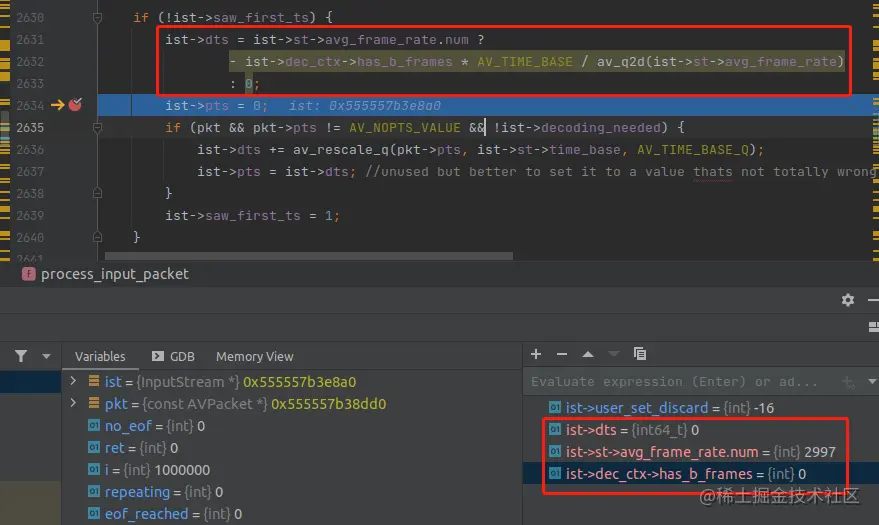Open the dropdown arrow beside the filter icon
Screen dimensions: 879x525
click(x=47, y=356)
